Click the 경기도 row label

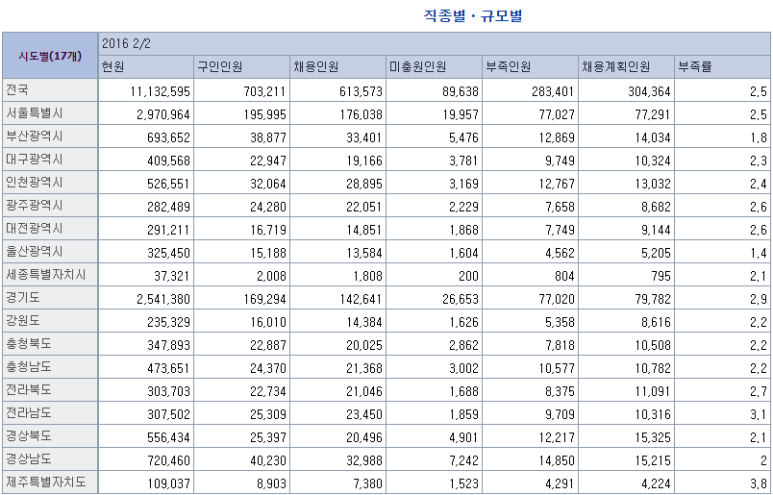tap(23, 297)
